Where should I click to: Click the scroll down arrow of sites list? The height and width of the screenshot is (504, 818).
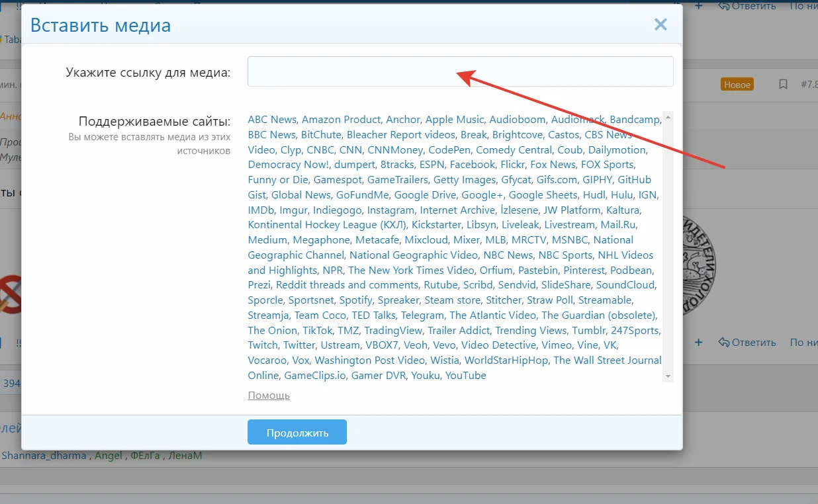point(668,376)
